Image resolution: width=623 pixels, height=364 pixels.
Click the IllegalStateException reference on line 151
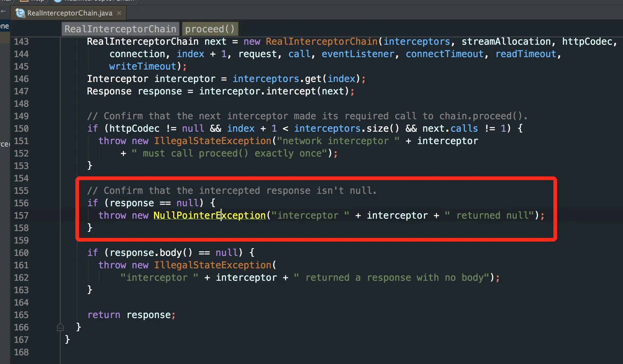pos(212,141)
